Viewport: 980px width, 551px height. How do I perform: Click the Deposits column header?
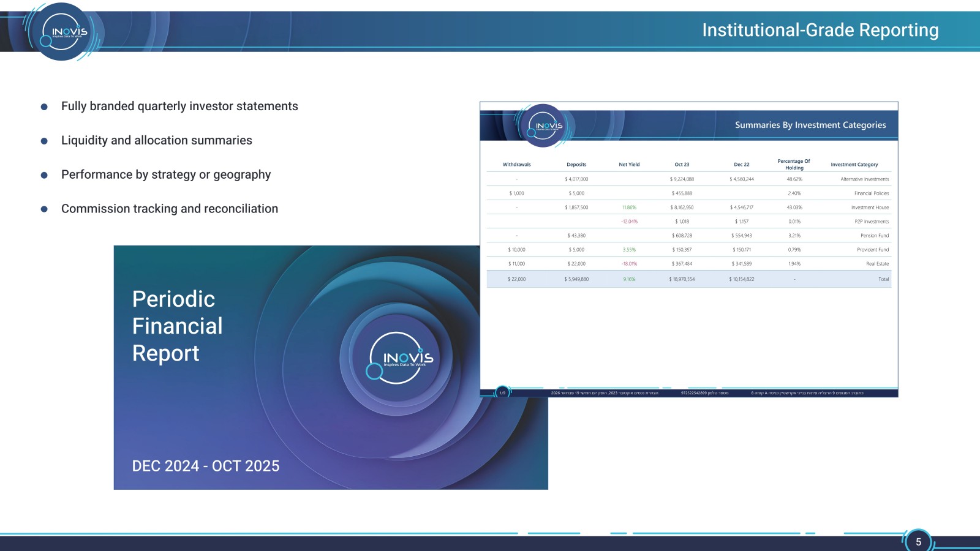pos(576,165)
